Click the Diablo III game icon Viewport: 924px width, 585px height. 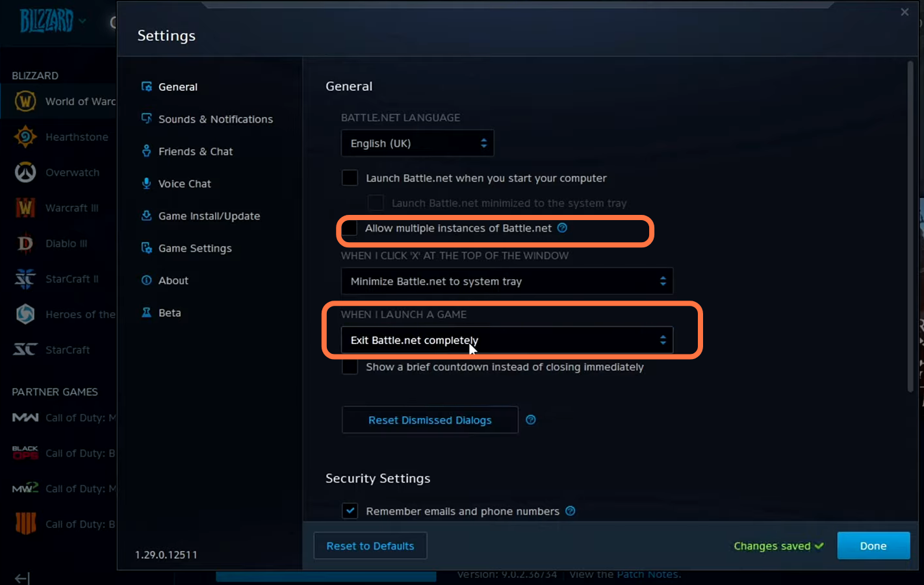coord(25,243)
